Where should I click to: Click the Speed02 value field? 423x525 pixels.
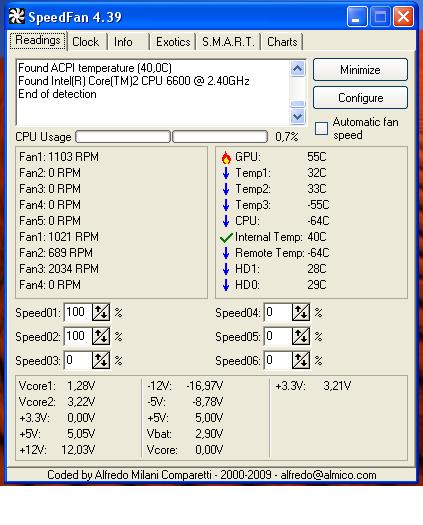(78, 336)
